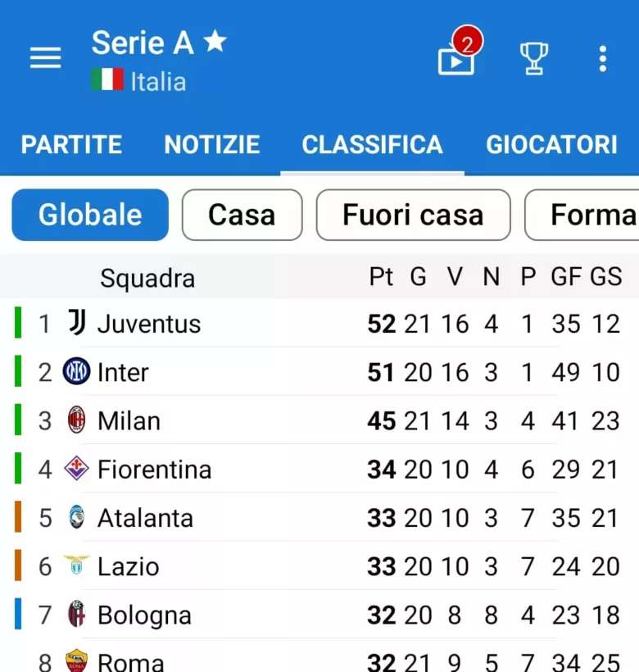Select the Casa standings filter
The height and width of the screenshot is (672, 639).
[242, 215]
